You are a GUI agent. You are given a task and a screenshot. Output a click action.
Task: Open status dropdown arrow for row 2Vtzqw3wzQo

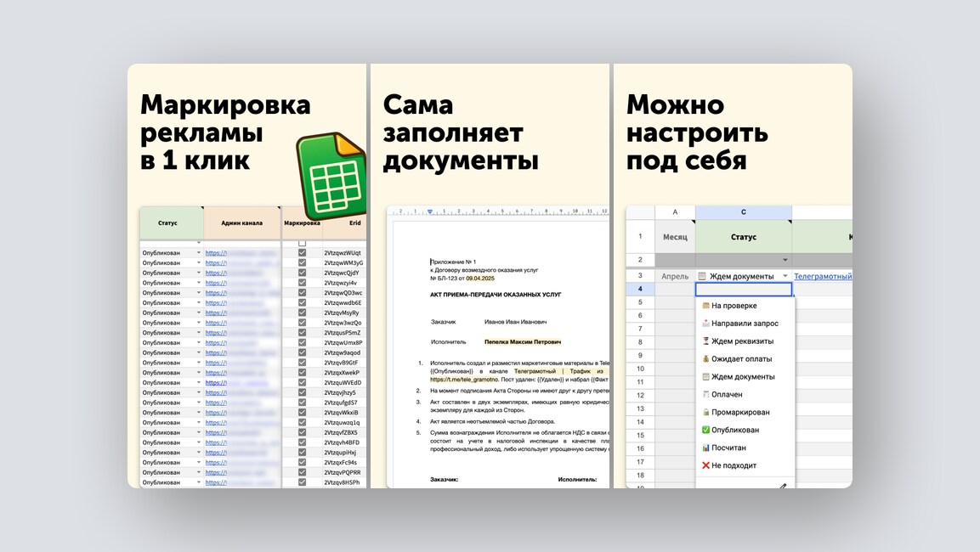pos(199,323)
